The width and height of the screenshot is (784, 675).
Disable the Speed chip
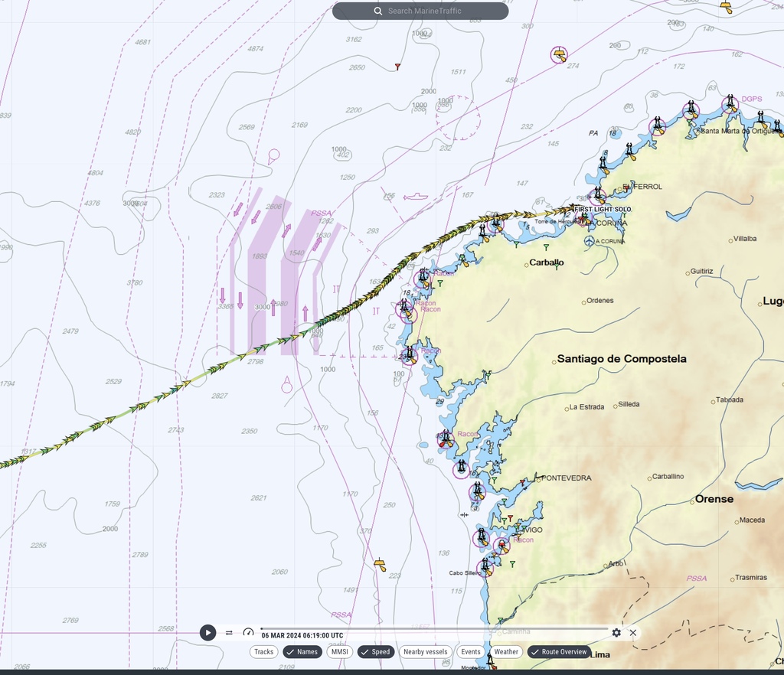375,651
